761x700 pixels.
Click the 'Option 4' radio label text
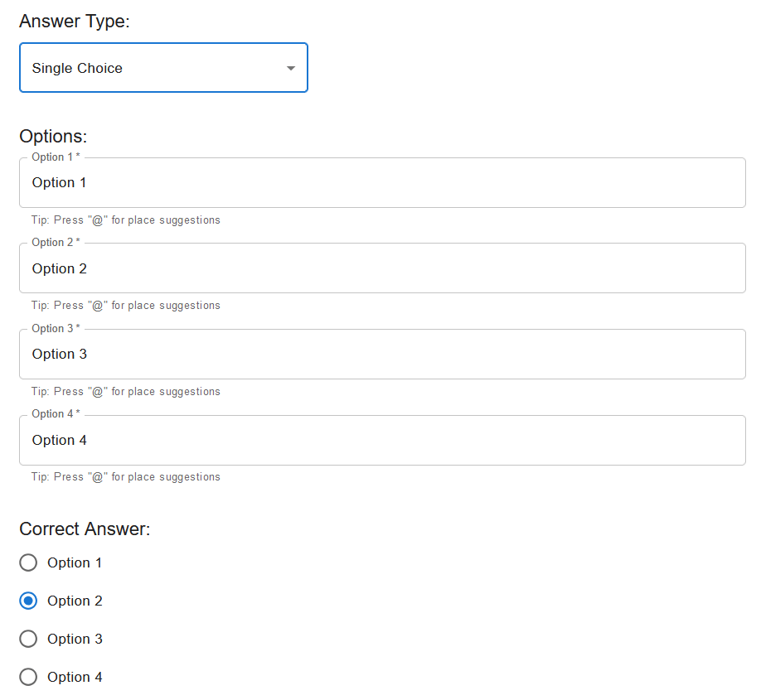click(75, 678)
